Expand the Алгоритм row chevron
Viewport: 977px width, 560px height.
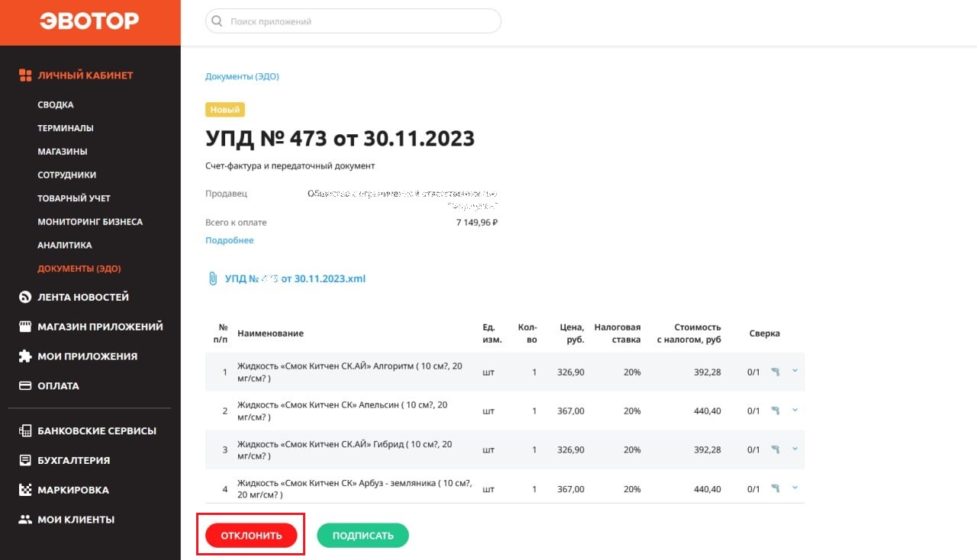click(795, 371)
